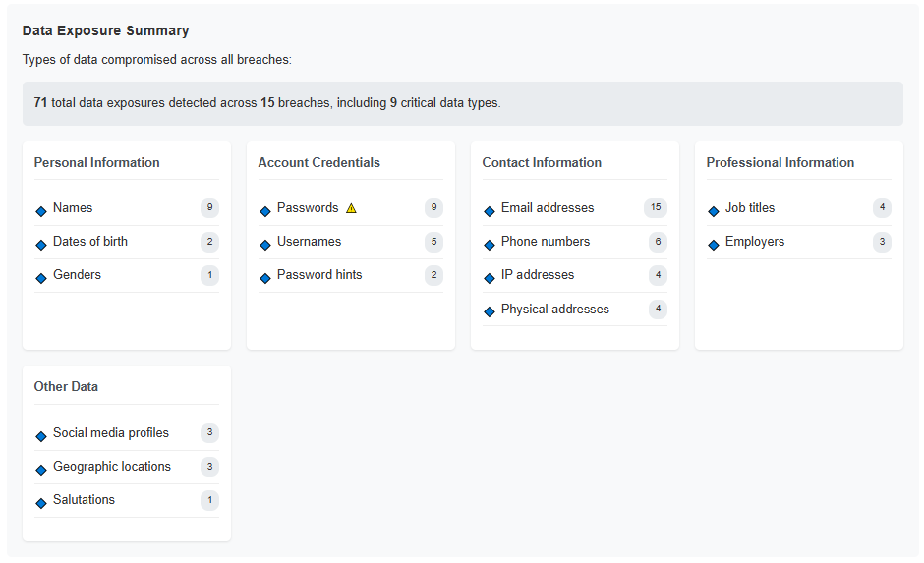This screenshot has width=924, height=563.
Task: Select the Dates of birth entry
Action: (x=127, y=242)
